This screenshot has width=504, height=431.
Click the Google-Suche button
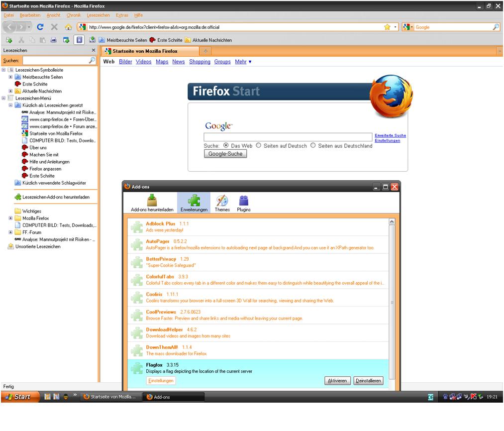coord(225,154)
